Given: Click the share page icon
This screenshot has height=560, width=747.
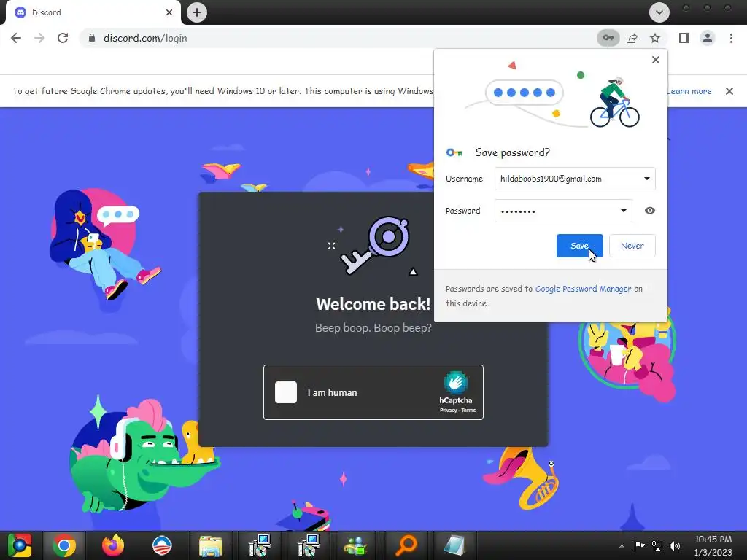Looking at the screenshot, I should point(632,38).
